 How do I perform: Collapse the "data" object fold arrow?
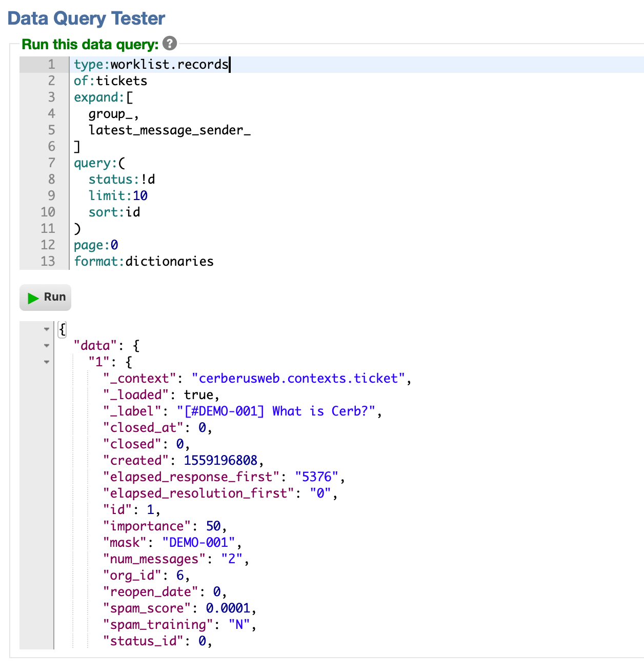[47, 346]
